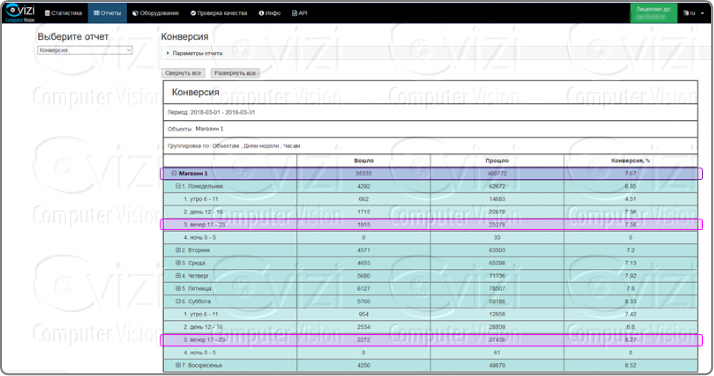714x376 pixels.
Task: Open the API page
Action: pyautogui.click(x=300, y=13)
